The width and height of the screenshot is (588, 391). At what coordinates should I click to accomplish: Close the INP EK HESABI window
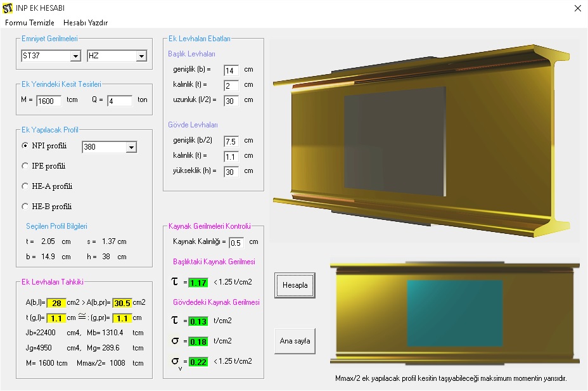point(577,8)
